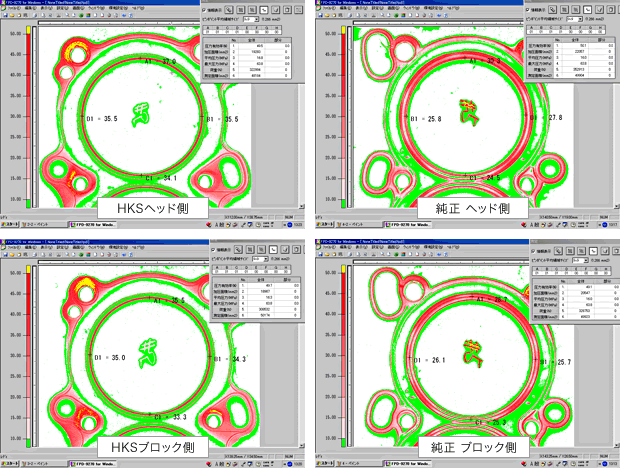Click the yellow Open folder icon in HKSブロック側 window

click(12, 255)
